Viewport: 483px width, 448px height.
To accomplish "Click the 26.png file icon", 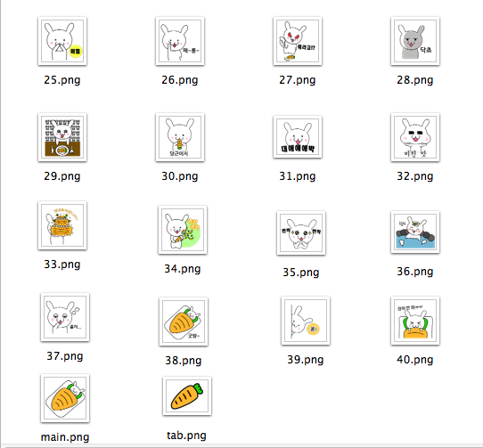I will [x=180, y=41].
